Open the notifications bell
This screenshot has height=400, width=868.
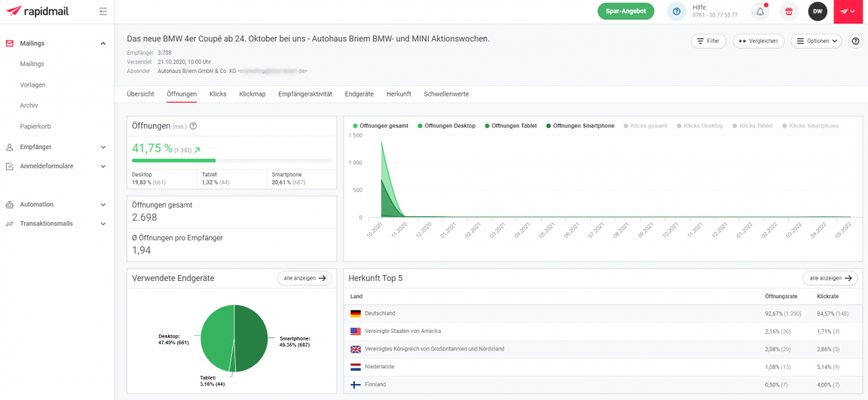[760, 11]
